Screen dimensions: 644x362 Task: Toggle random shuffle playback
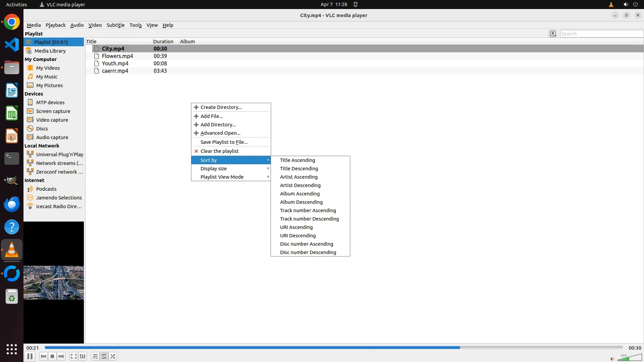click(x=113, y=356)
